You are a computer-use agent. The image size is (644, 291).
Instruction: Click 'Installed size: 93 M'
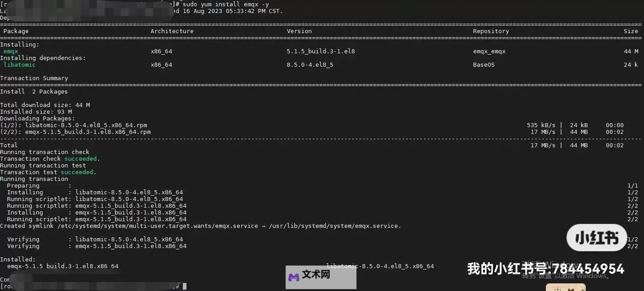(36, 112)
